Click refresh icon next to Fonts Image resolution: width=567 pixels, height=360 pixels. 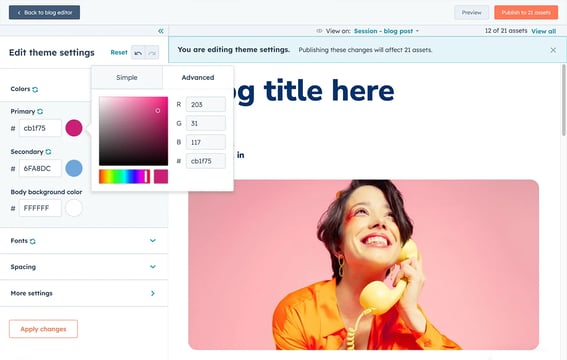33,241
